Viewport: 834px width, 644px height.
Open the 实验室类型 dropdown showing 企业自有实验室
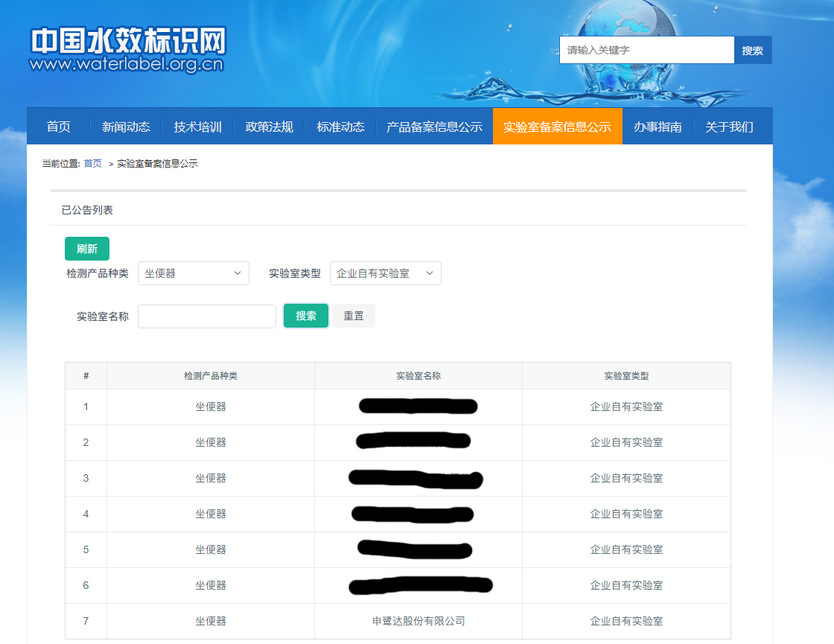[x=385, y=273]
